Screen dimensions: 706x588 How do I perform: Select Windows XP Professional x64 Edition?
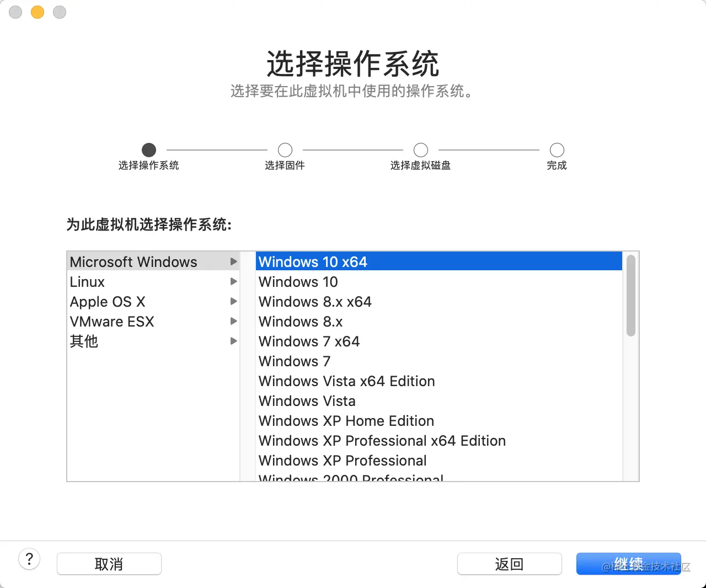439,440
